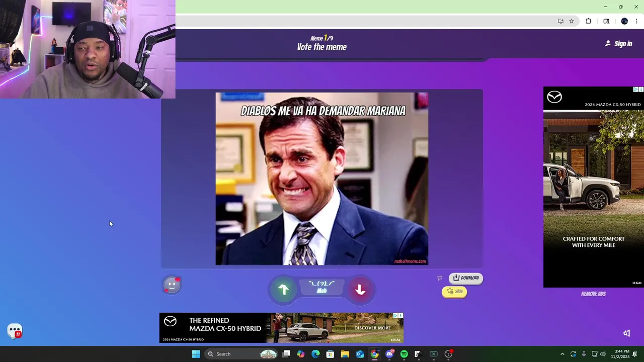Sign in to the meme site
This screenshot has height=362, width=644.
618,44
